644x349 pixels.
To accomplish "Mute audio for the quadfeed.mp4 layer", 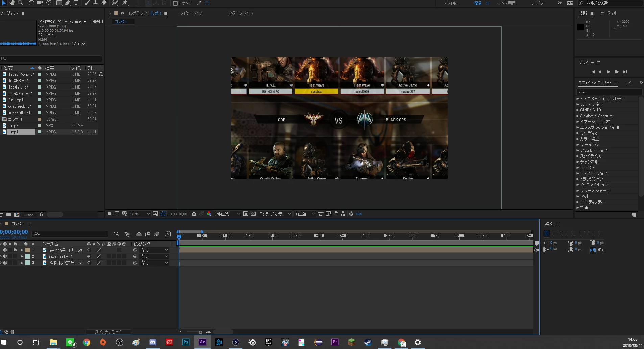I will [x=5, y=256].
